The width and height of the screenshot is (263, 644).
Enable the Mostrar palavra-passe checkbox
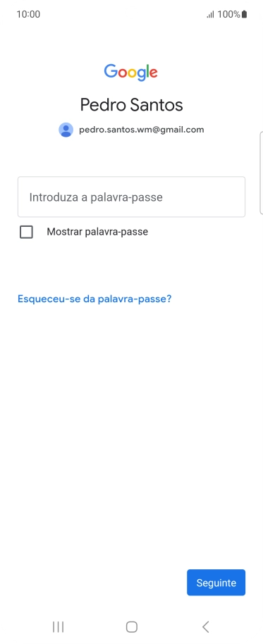pos(26,232)
